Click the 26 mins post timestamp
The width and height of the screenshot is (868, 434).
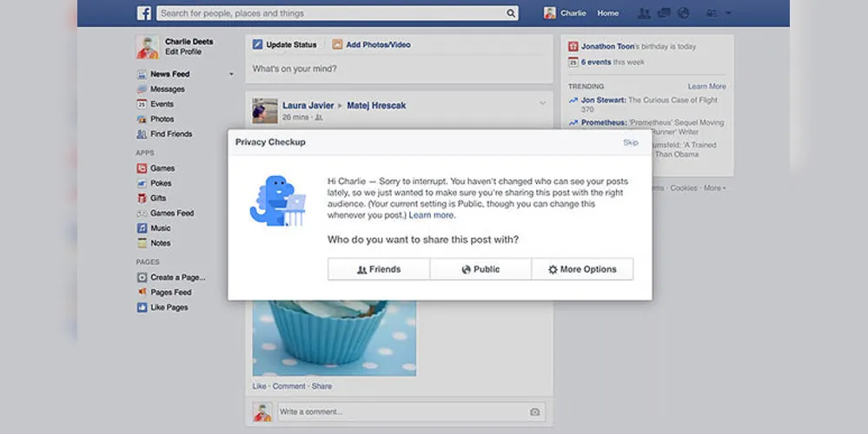[x=295, y=117]
